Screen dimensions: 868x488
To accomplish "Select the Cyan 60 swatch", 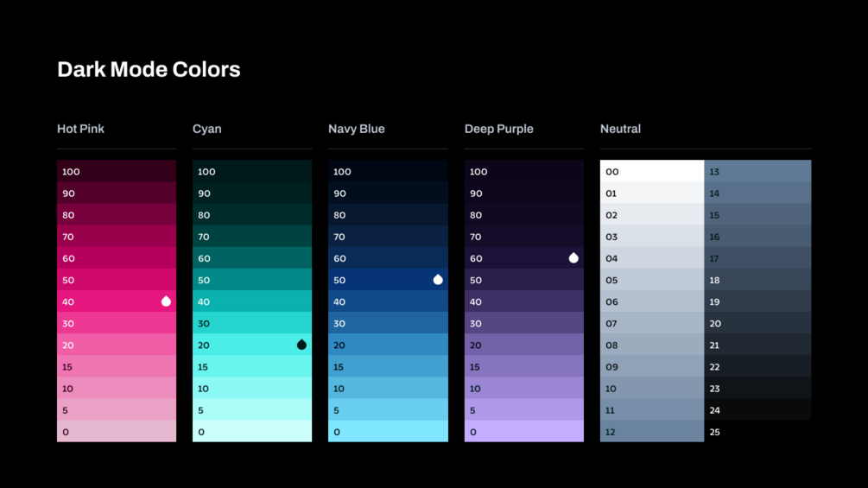I will click(x=252, y=258).
